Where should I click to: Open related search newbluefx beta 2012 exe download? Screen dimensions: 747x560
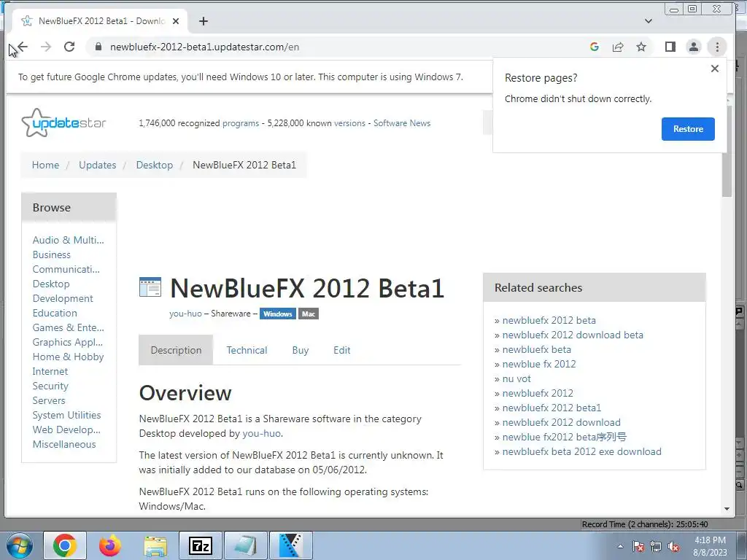[581, 451]
